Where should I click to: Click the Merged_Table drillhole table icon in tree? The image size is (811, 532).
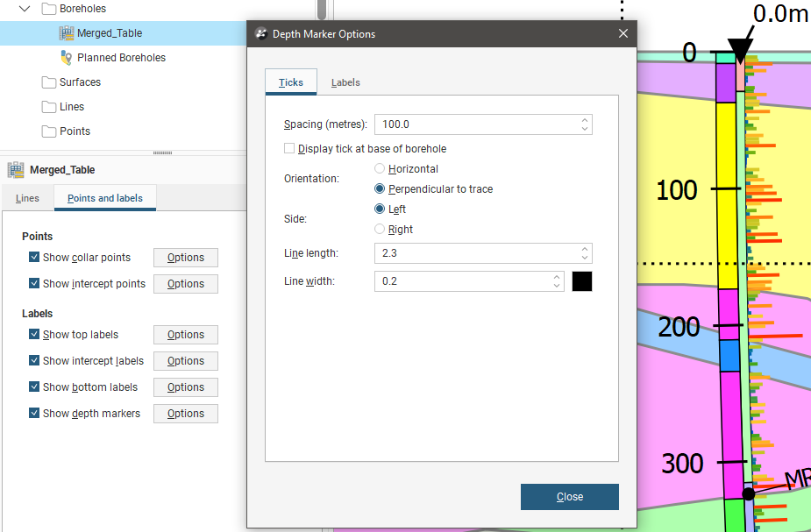click(67, 33)
